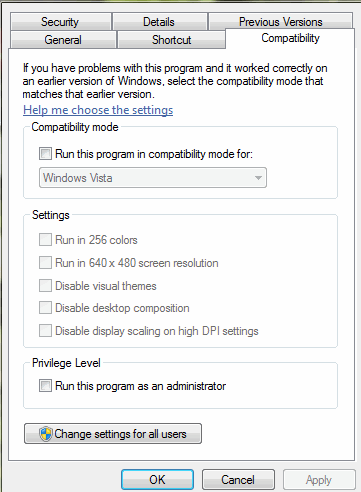The image size is (361, 492).
Task: Click Change settings for all users button
Action: tap(113, 434)
